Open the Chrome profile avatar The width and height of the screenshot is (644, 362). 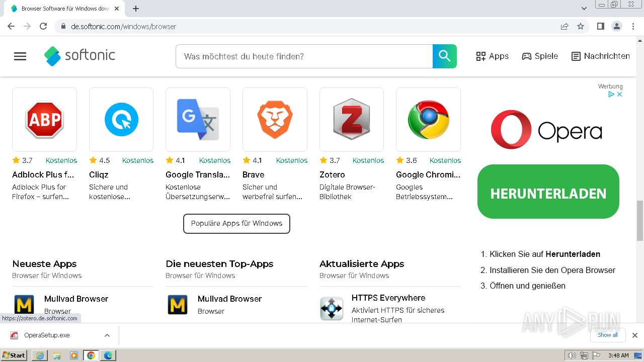617,26
